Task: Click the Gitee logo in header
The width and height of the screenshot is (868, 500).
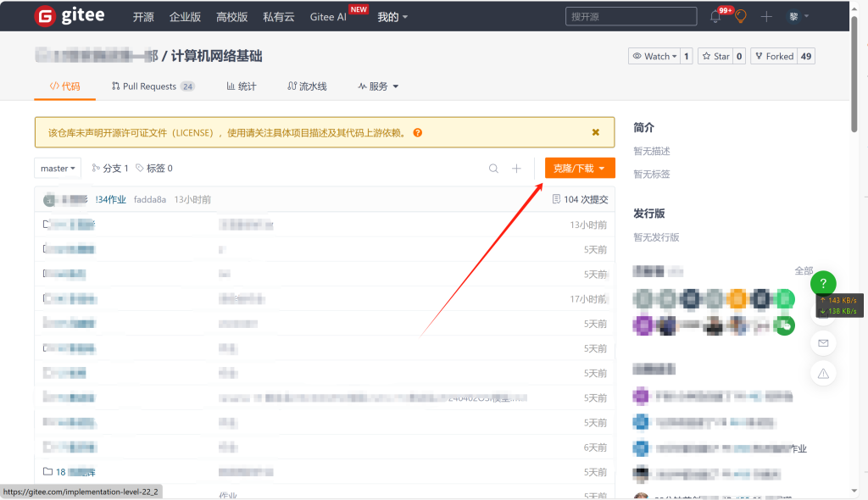Action: [70, 16]
